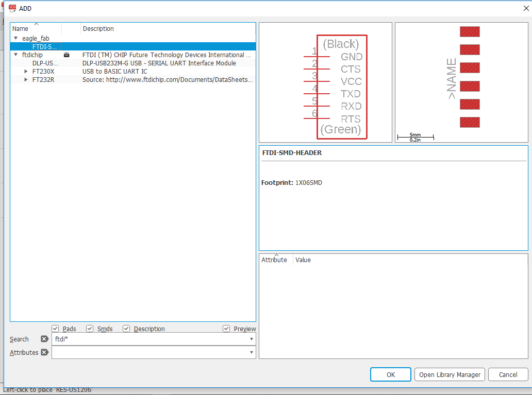Select the eagle_fab library row
This screenshot has height=395, width=532.
[x=133, y=38]
